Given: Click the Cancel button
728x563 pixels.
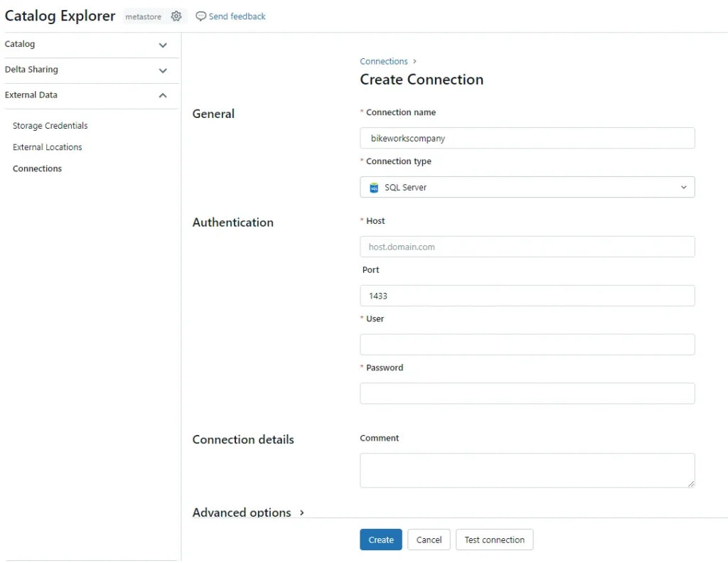Looking at the screenshot, I should [x=429, y=540].
